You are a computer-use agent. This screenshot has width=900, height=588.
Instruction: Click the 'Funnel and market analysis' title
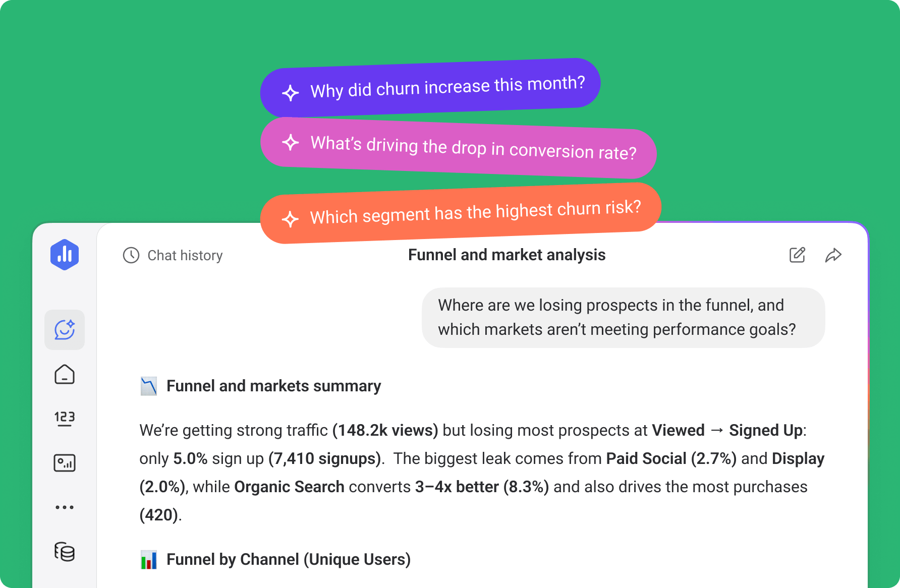point(505,255)
